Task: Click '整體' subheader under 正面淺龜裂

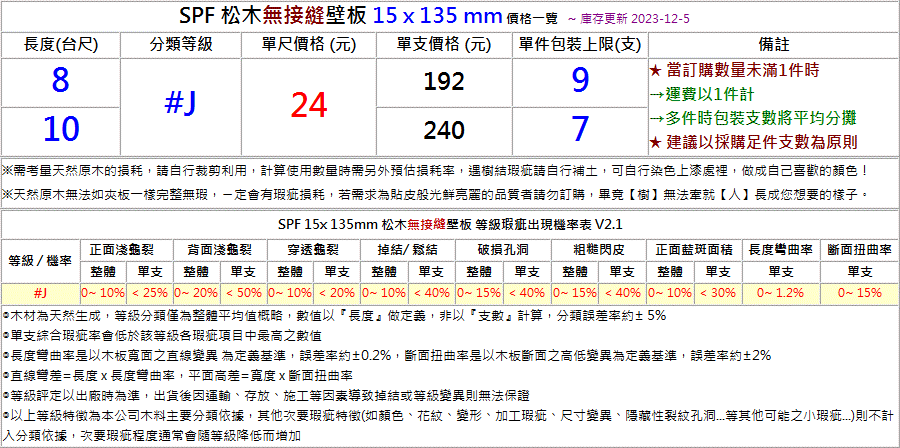Action: pyautogui.click(x=102, y=271)
